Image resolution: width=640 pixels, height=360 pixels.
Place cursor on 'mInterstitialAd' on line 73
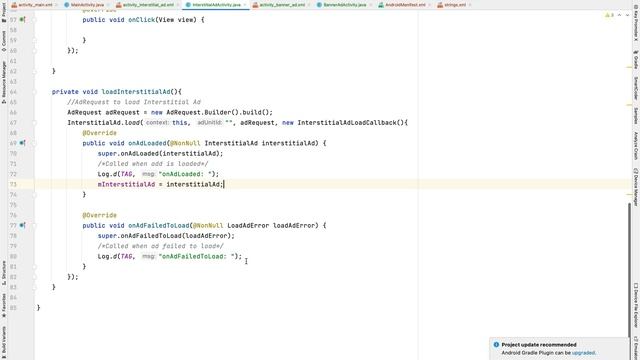tap(126, 184)
